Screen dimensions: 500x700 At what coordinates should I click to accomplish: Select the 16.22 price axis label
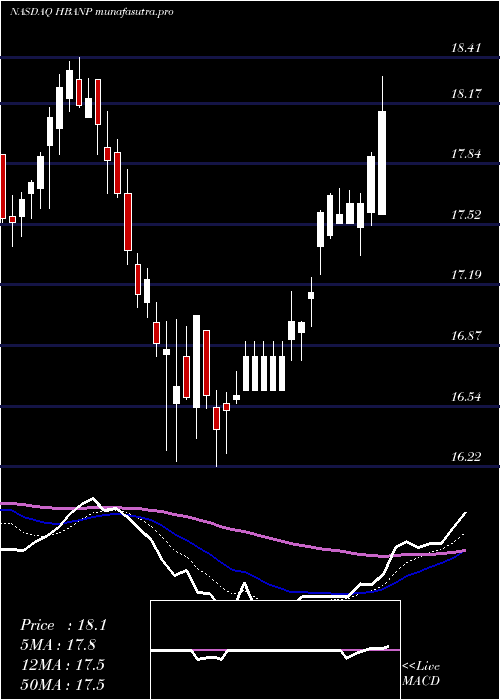tap(466, 456)
